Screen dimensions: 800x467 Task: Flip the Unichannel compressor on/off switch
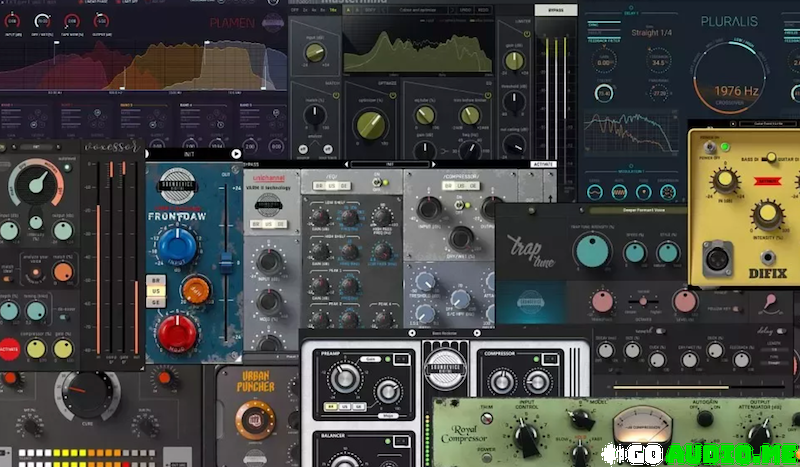click(461, 205)
